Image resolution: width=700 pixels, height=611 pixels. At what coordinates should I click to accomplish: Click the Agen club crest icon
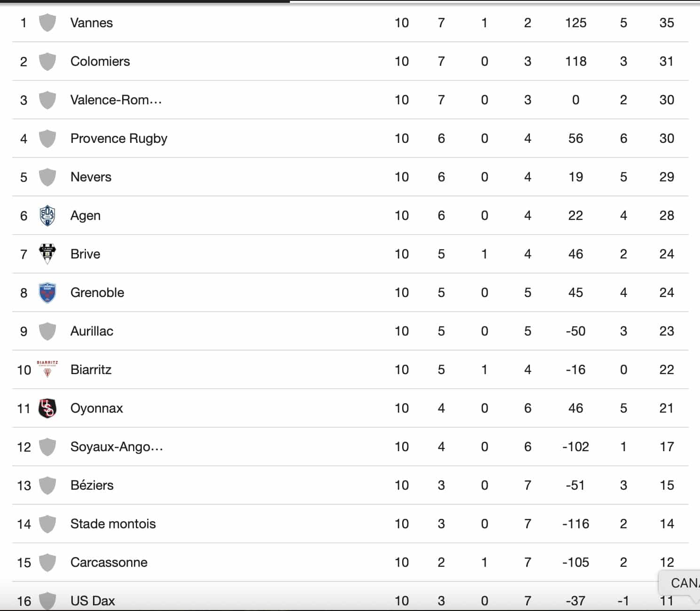[47, 216]
